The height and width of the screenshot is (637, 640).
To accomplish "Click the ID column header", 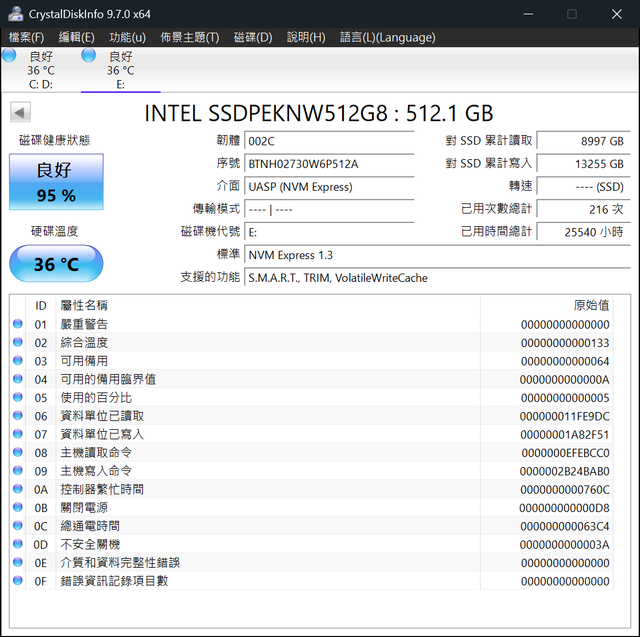I will (40, 305).
